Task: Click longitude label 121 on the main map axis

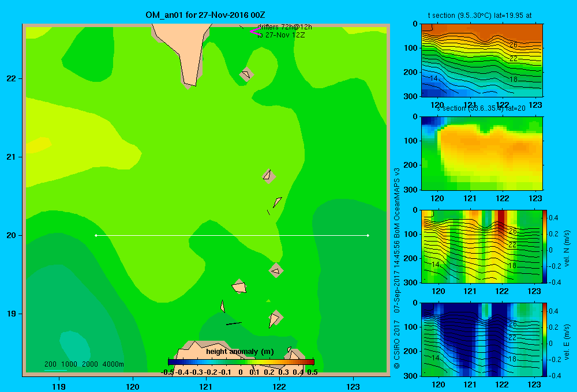Action: (x=206, y=387)
